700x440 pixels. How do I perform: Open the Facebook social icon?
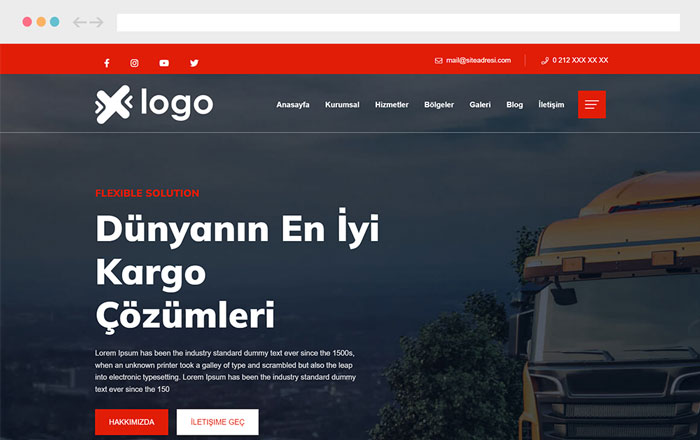click(107, 63)
